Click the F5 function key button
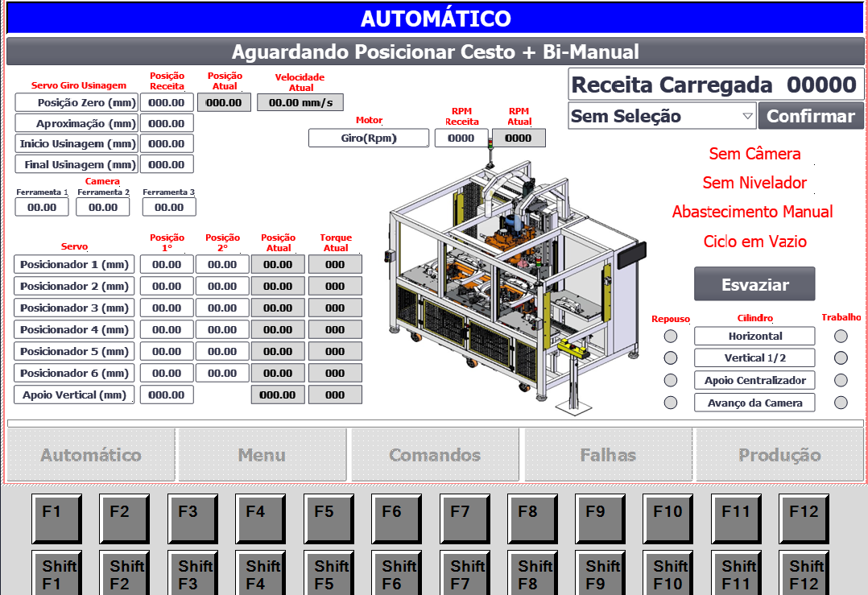 point(329,519)
